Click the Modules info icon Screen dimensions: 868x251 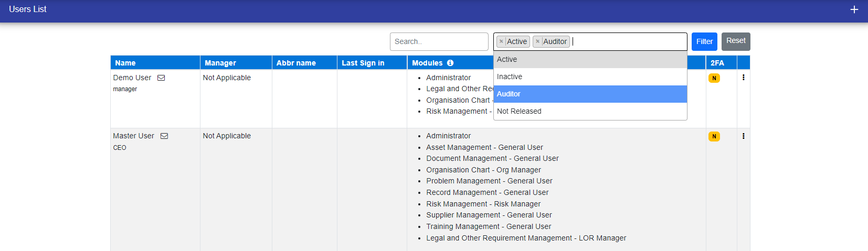click(x=450, y=63)
